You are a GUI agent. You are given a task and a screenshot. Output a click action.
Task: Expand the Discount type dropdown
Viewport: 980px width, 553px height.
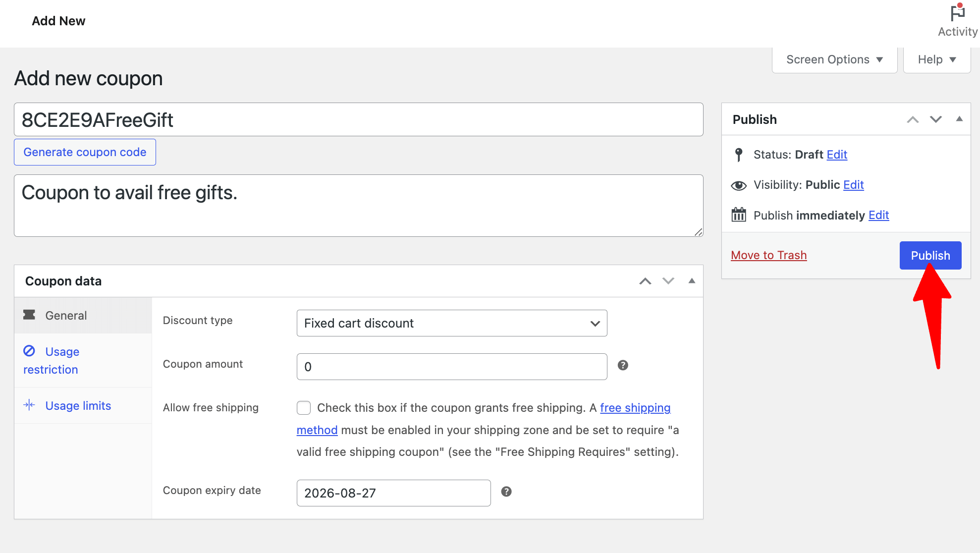[452, 323]
